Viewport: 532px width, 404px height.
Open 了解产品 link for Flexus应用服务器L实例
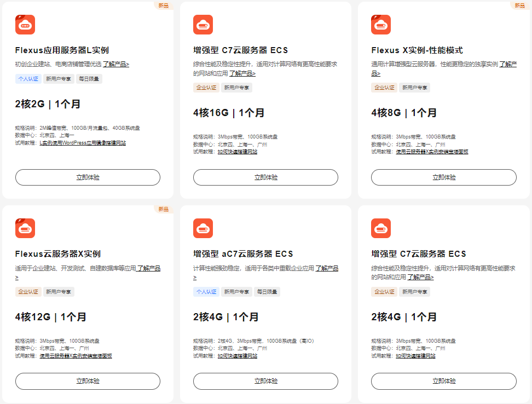coord(116,64)
